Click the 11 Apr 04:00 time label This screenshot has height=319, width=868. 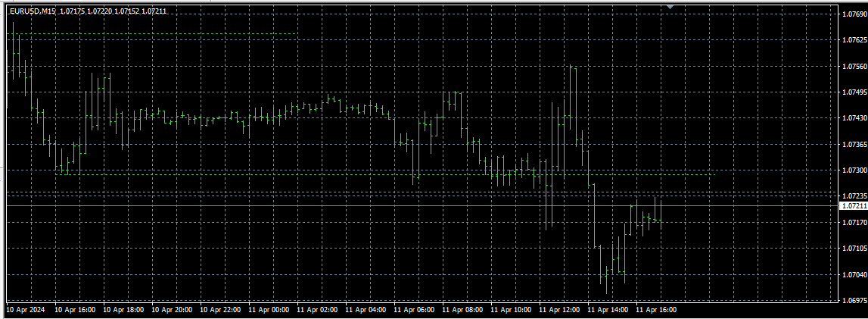tap(366, 310)
